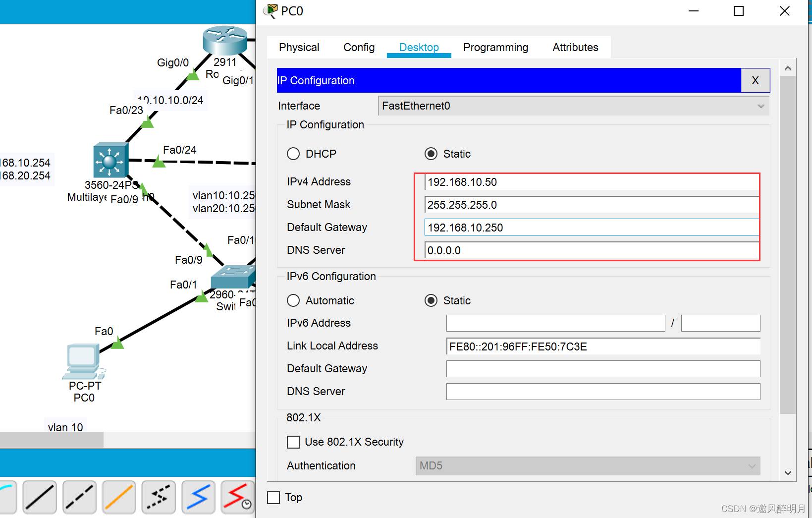Tick the Top checkbox

coord(273,498)
